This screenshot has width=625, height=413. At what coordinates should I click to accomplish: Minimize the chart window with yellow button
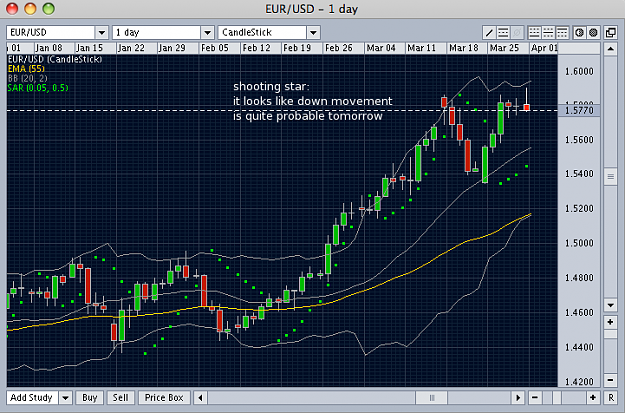tap(30, 8)
